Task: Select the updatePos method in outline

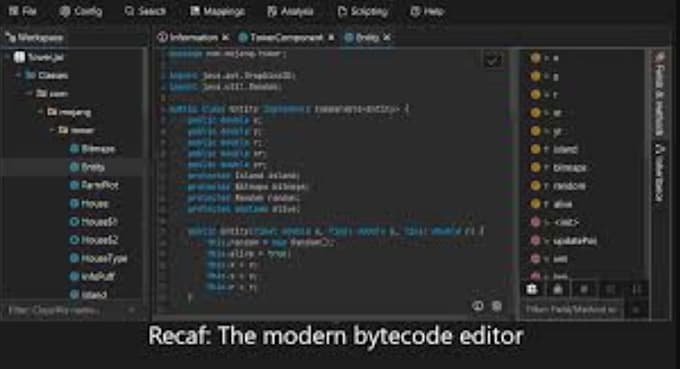Action: pos(575,240)
